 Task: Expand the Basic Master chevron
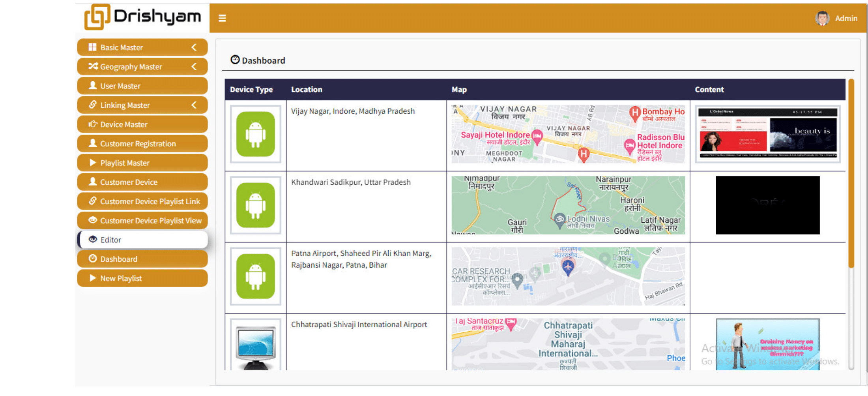[194, 47]
